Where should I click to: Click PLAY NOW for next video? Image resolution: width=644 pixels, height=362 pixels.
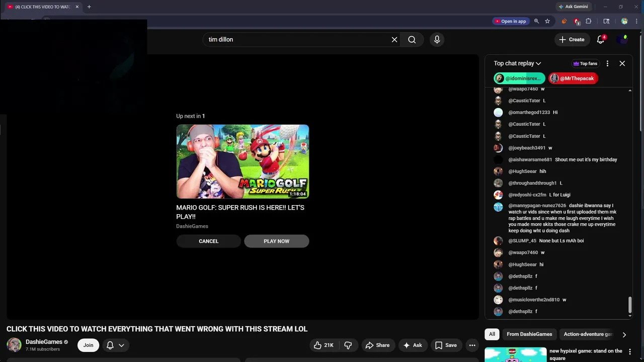[x=276, y=241]
